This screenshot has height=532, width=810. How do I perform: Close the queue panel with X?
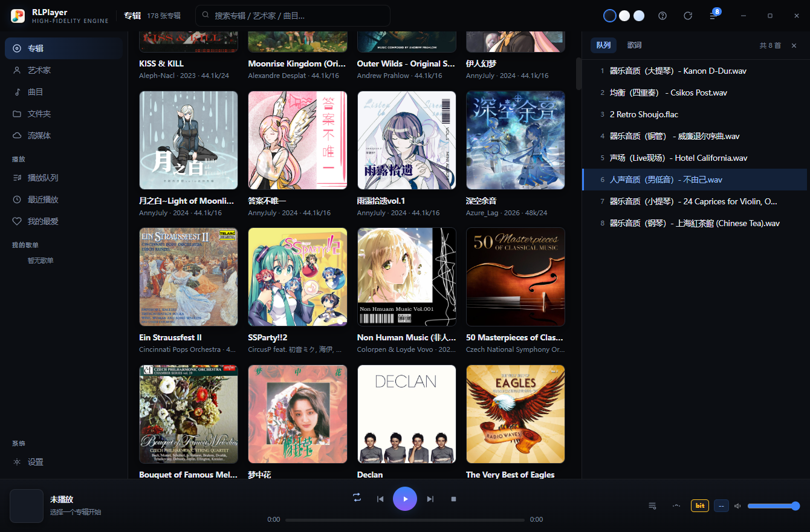(794, 45)
